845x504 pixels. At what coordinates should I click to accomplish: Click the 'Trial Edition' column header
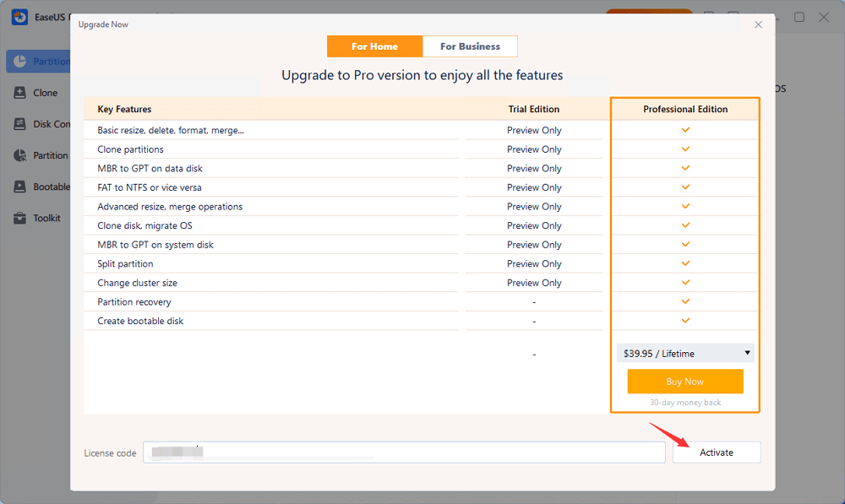pyautogui.click(x=533, y=109)
